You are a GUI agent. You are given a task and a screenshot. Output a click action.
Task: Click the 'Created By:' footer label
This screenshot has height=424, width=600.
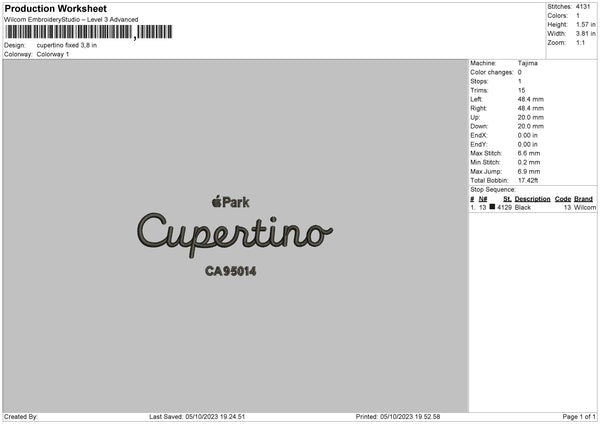(21, 417)
